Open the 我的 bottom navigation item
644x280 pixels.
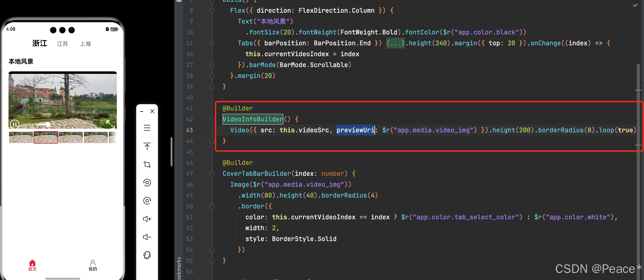coord(93,265)
